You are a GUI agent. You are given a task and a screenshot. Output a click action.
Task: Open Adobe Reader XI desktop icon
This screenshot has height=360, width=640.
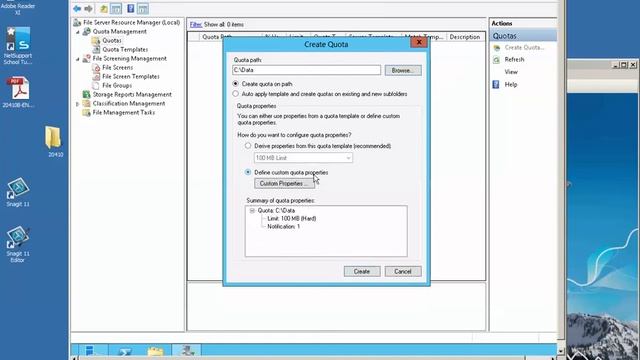pos(18,7)
